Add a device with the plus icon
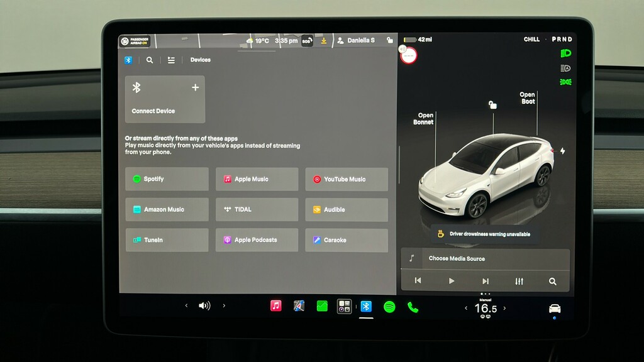Screen dimensions: 644x362 coord(196,87)
